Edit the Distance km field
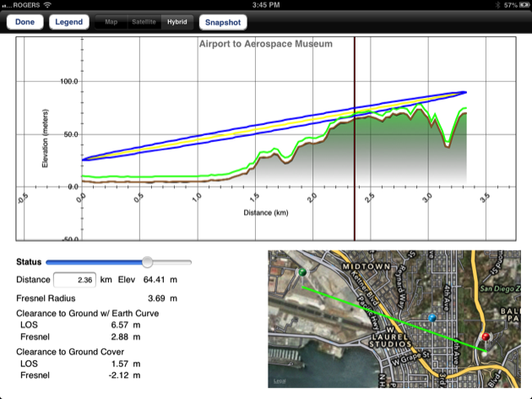The image size is (532, 399). (x=74, y=279)
